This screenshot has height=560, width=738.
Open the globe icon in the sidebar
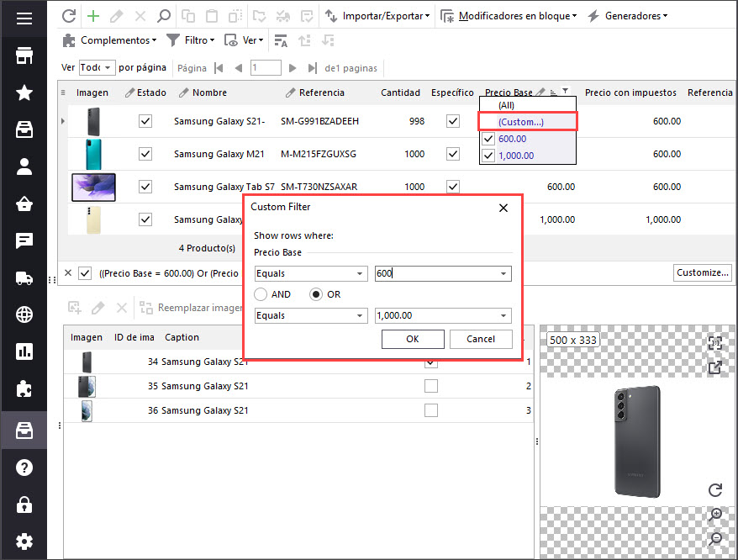point(24,314)
